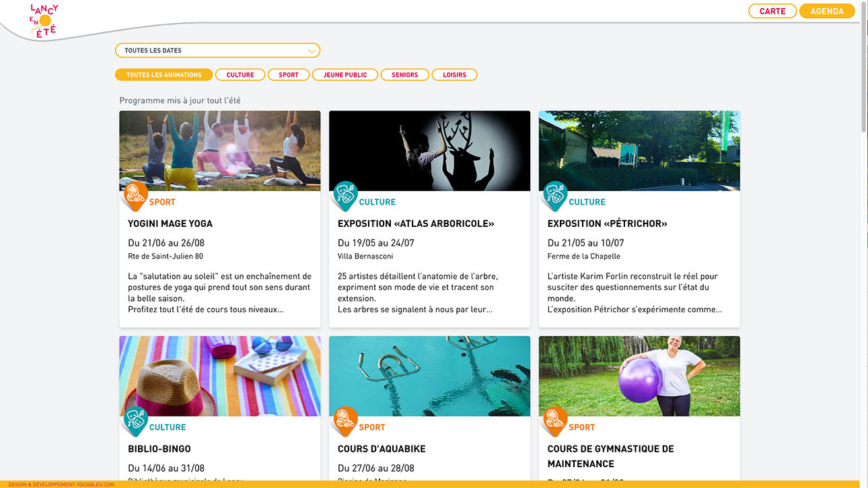
Task: Click the '25 artistes détaillent' description text
Action: coord(418,293)
